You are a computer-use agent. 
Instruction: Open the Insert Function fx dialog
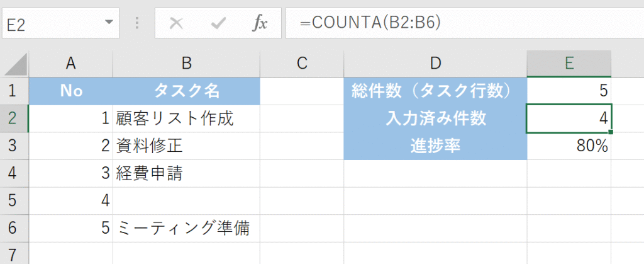coord(260,24)
